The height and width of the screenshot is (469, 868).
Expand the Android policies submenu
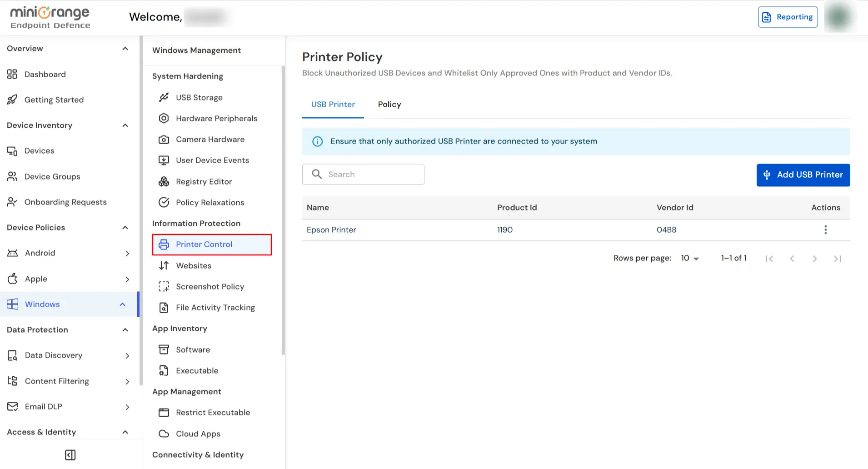(x=127, y=254)
